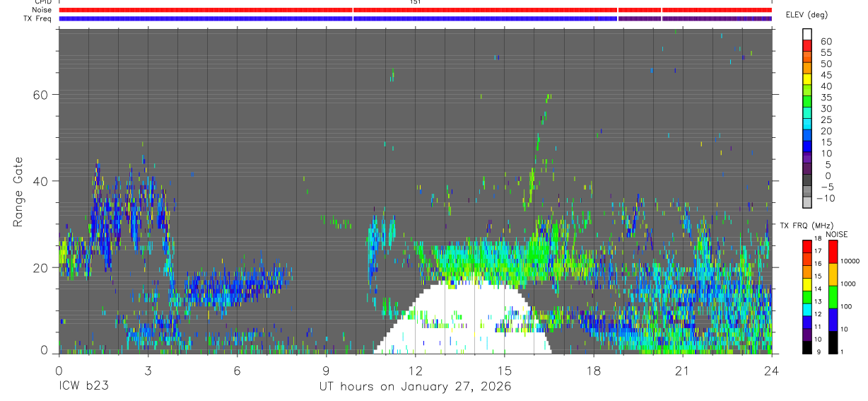The width and height of the screenshot is (868, 401).
Task: Pick the green NOISE segment between 100 and 1000
Action: (x=833, y=296)
